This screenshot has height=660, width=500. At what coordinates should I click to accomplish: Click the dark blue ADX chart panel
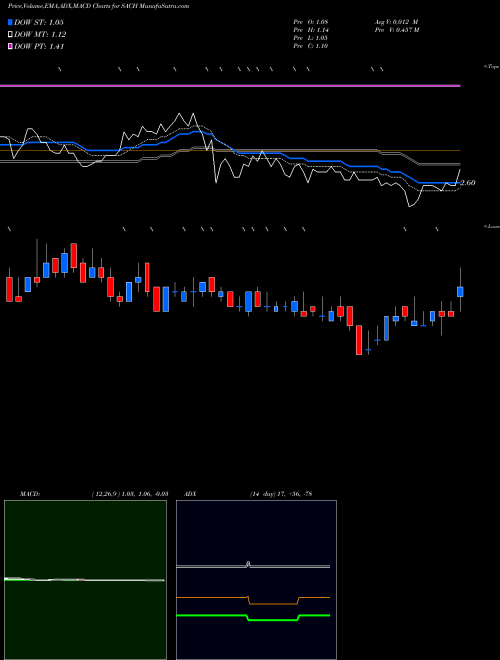[256, 580]
